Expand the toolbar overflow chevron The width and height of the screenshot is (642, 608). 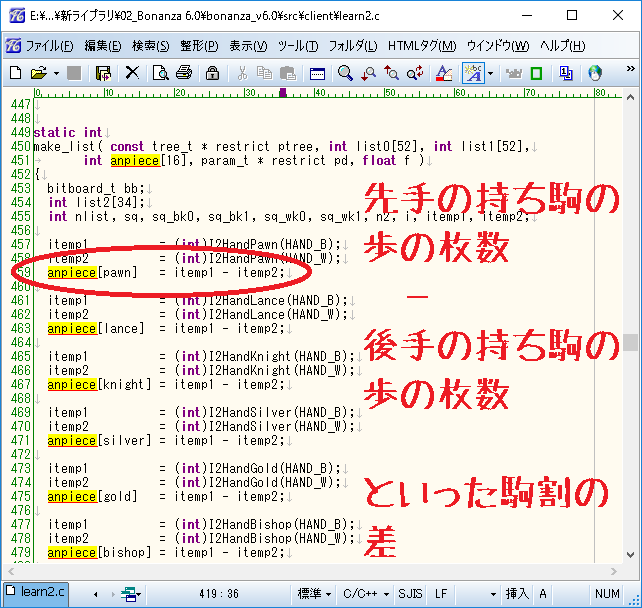(x=631, y=68)
